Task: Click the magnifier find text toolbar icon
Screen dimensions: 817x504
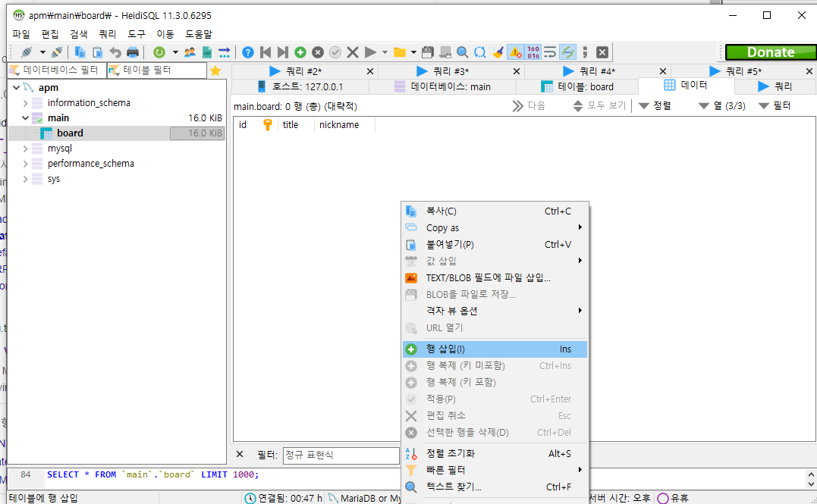Action: pos(462,52)
